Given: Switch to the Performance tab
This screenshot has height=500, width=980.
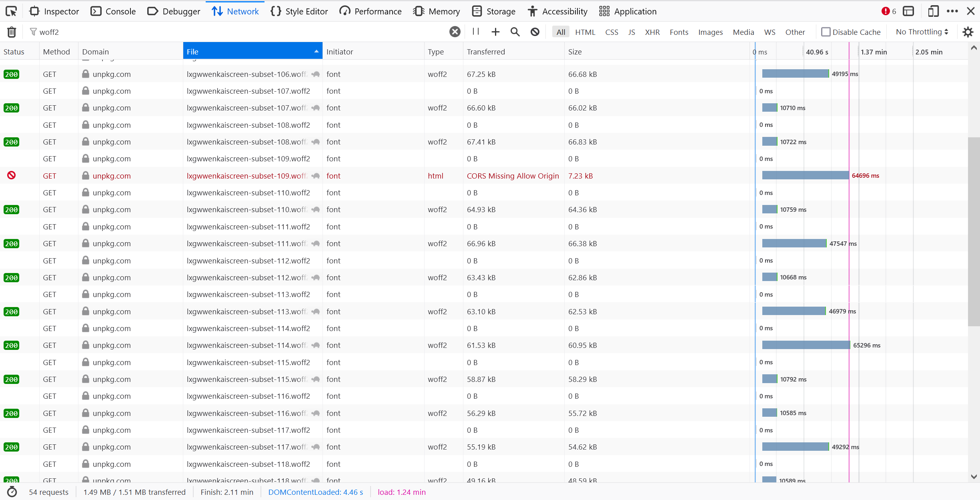Looking at the screenshot, I should [370, 11].
